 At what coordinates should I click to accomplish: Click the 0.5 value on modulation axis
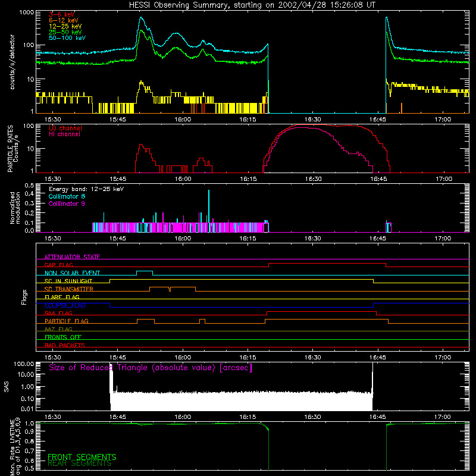29,185
